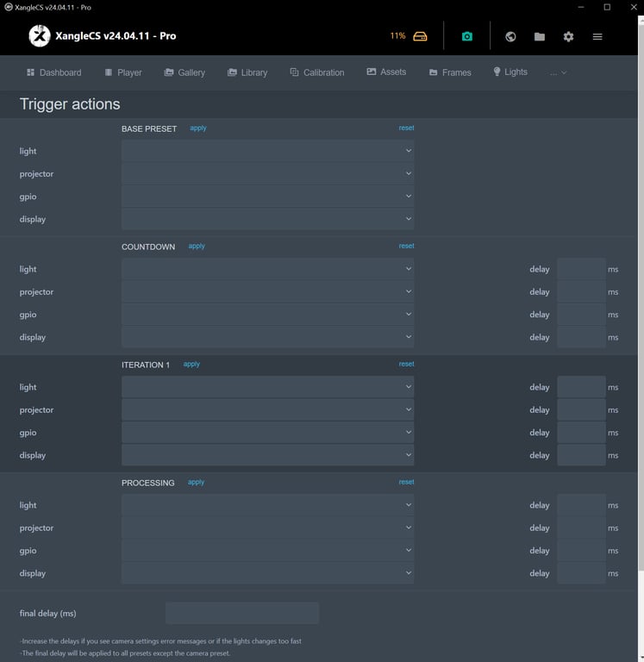Click the XangleCS logo icon
Screen dimensions: 644x662
pyautogui.click(x=40, y=36)
